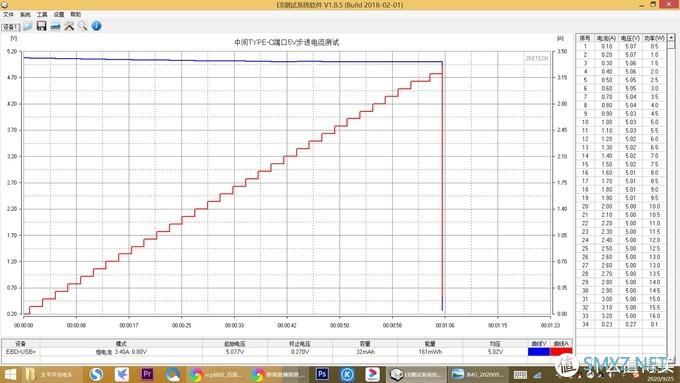Click current value 2.00 in row 20
The width and height of the screenshot is (680, 383).
(607, 206)
